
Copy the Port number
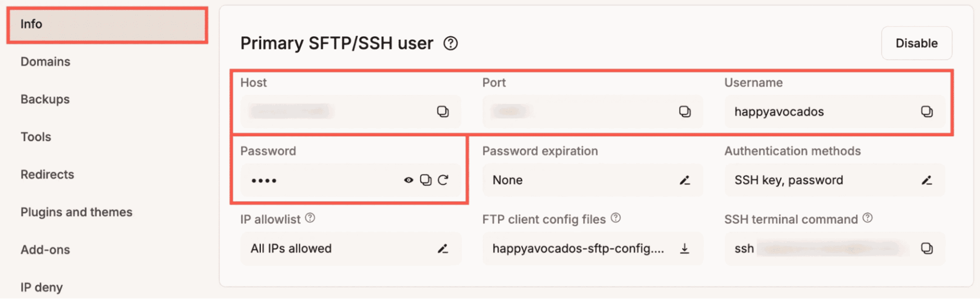(x=685, y=111)
